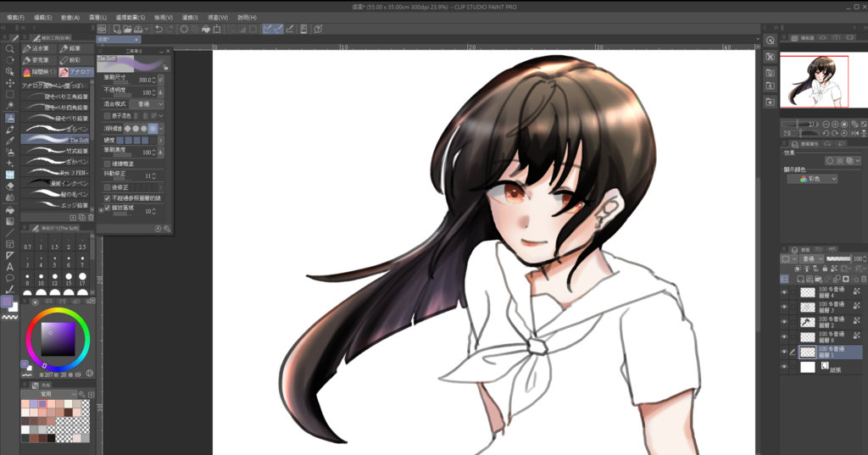Enable the 連續噴塗 checkbox
The image size is (868, 455).
108,164
